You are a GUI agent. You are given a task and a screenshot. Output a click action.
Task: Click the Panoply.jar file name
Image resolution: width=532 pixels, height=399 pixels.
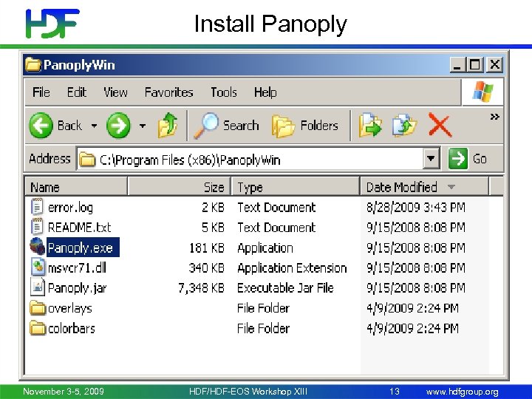click(77, 288)
